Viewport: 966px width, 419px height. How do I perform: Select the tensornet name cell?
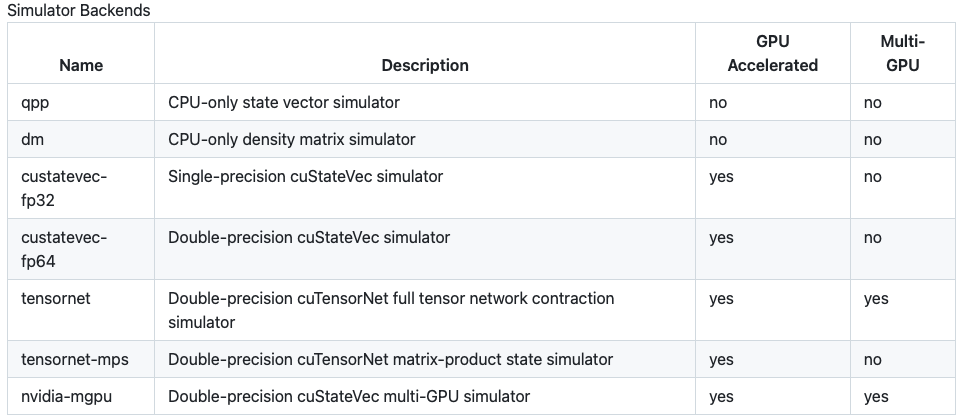[x=81, y=310]
